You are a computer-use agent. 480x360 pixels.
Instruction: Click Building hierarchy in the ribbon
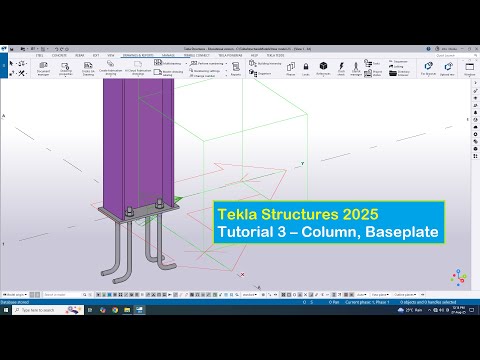(266, 63)
